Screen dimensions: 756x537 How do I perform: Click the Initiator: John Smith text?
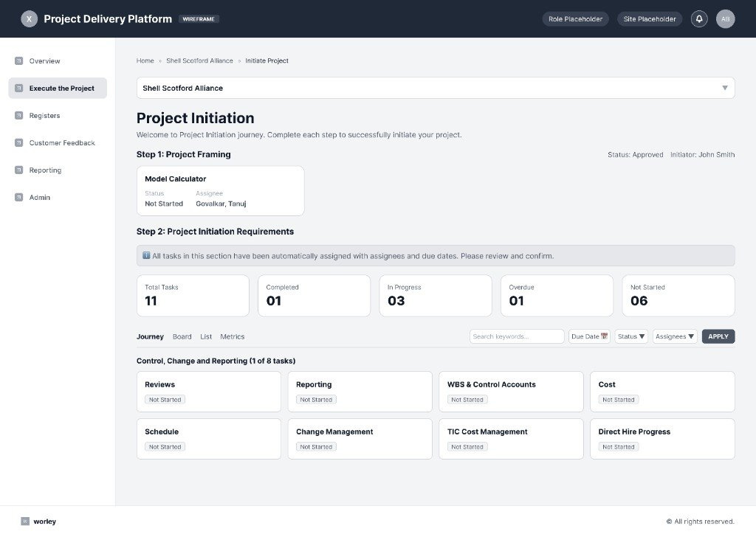[x=703, y=155]
